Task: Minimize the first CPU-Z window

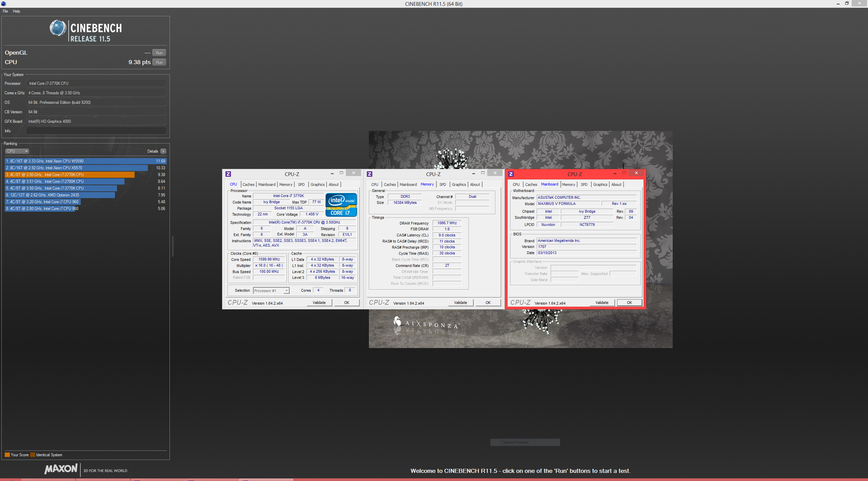Action: tap(332, 173)
